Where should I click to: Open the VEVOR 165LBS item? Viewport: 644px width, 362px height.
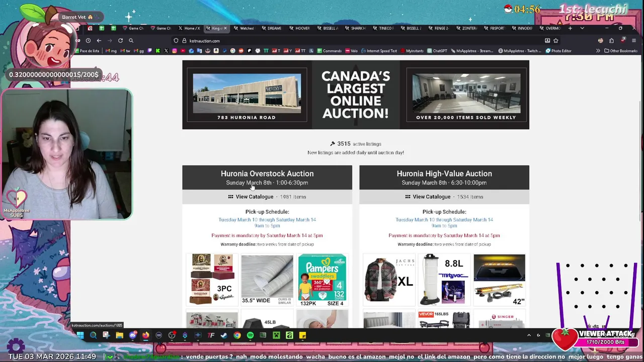(444, 320)
